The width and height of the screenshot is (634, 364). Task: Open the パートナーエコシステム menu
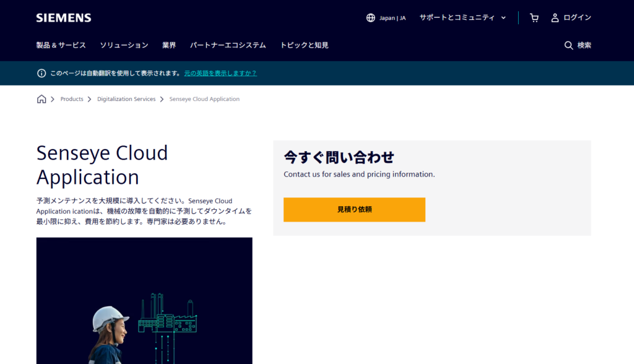(228, 45)
